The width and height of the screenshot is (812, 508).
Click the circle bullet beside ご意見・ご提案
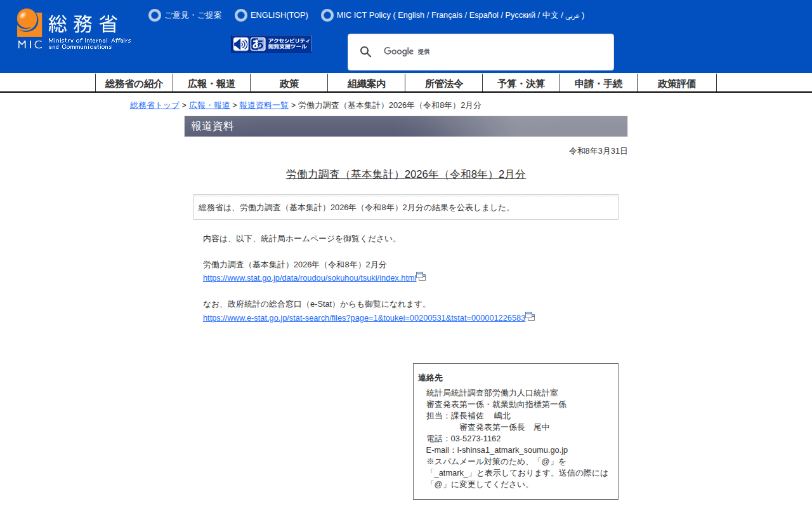(155, 15)
